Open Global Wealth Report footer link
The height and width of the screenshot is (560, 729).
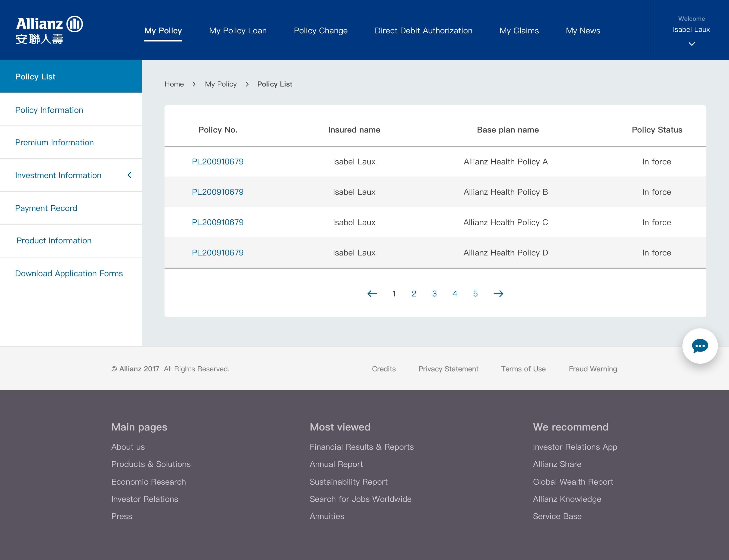click(573, 482)
